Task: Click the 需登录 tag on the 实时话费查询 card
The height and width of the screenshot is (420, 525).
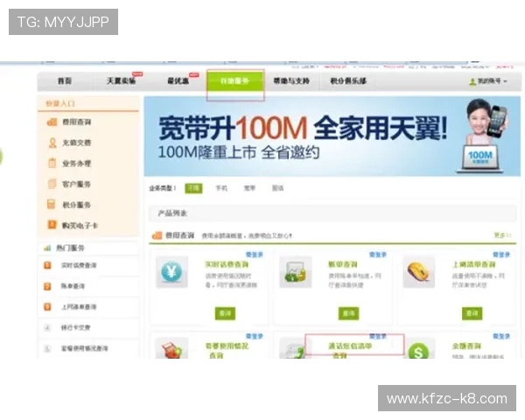Action: [255, 255]
